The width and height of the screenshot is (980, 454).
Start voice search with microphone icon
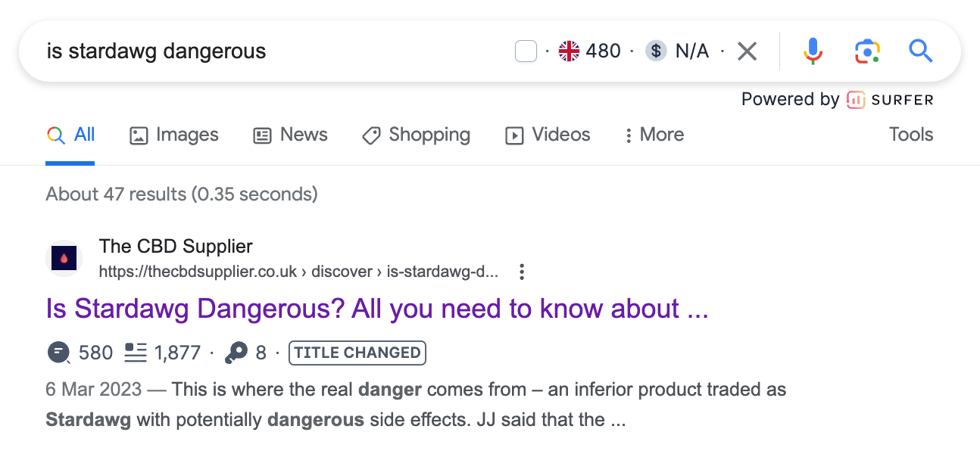click(813, 51)
